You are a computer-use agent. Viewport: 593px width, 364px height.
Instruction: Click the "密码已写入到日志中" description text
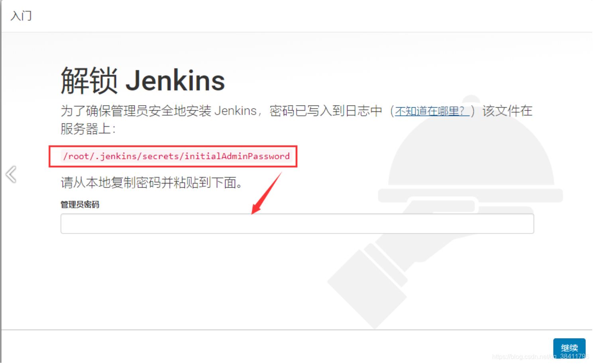[x=326, y=111]
